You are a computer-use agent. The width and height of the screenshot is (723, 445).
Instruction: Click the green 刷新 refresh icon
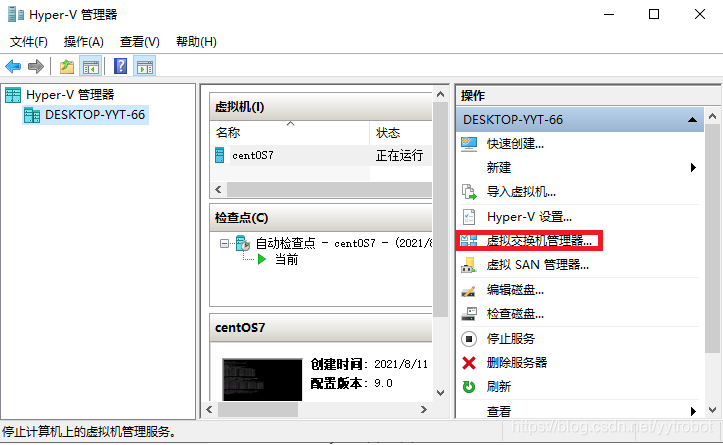(x=469, y=386)
